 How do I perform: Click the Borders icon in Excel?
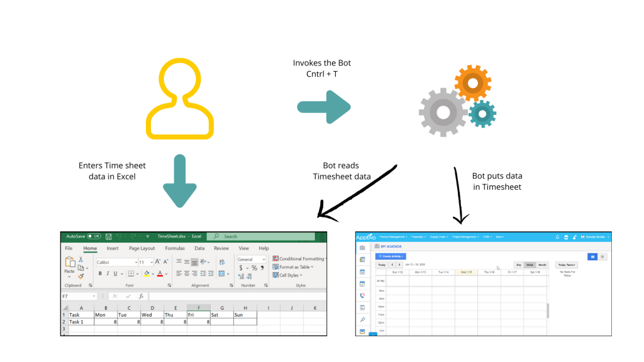(131, 274)
